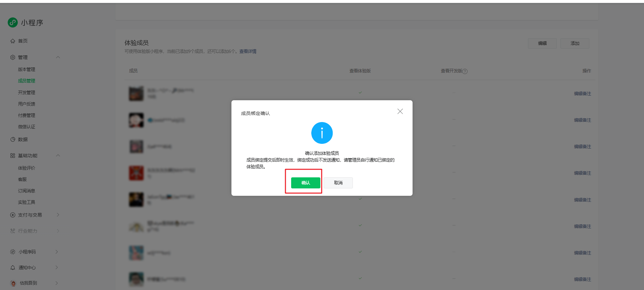The height and width of the screenshot is (290, 644).
Task: Expand the 通知中心 chevron
Action: [x=57, y=268]
